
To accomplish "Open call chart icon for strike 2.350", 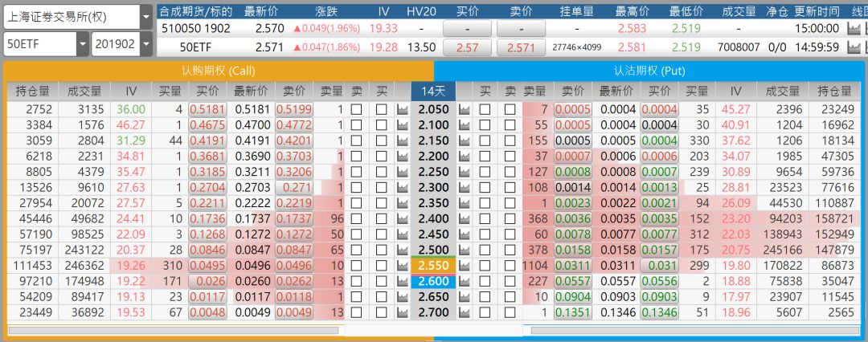I will point(403,203).
